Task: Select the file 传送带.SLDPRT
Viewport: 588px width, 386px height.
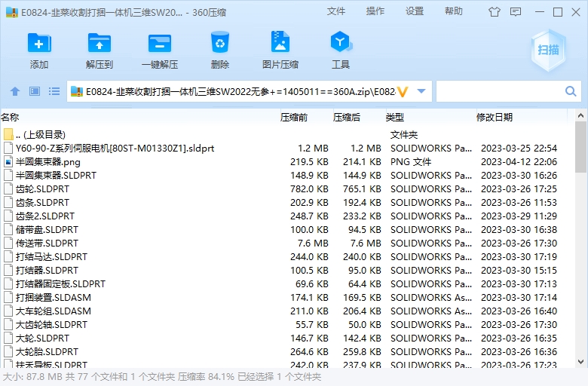Action: coord(287,243)
